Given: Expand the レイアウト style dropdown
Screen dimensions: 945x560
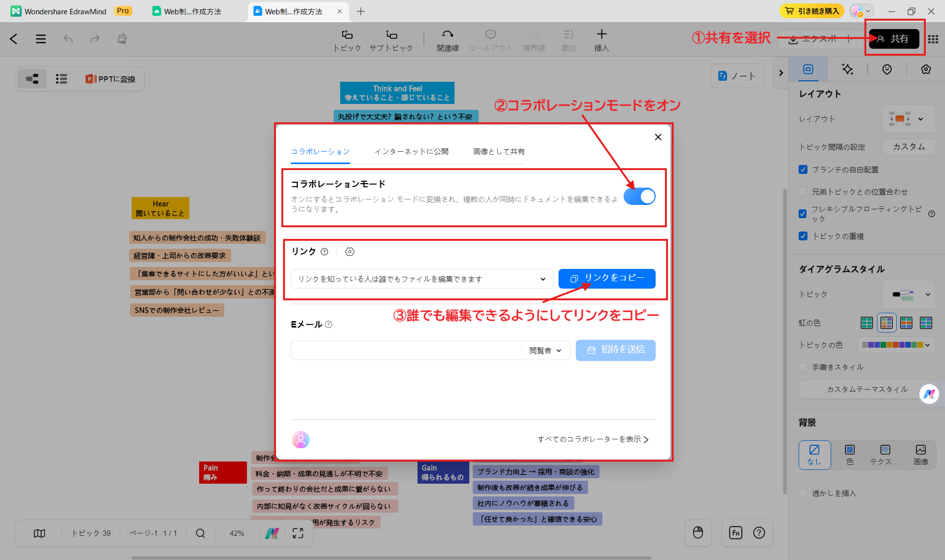Looking at the screenshot, I should point(921,119).
